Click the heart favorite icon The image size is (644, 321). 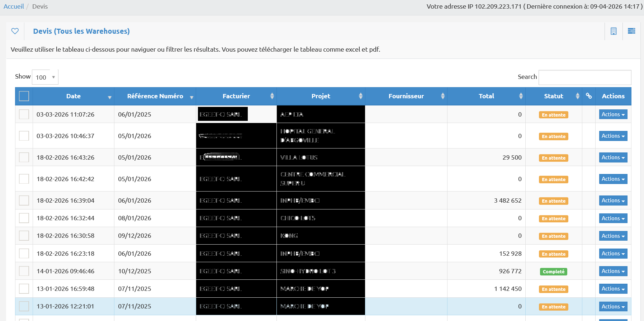pyautogui.click(x=15, y=31)
